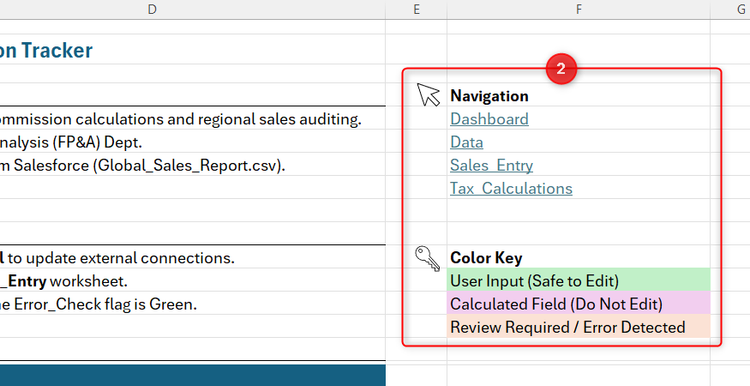Select the cell with '(FP&A) Dept.'
Screen dimensions: 750x386
coord(193,142)
